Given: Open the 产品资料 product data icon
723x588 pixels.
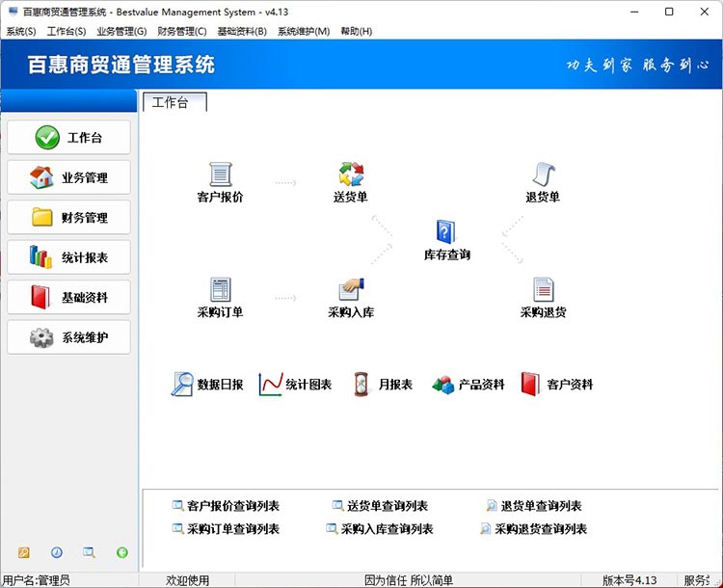Looking at the screenshot, I should coord(443,385).
